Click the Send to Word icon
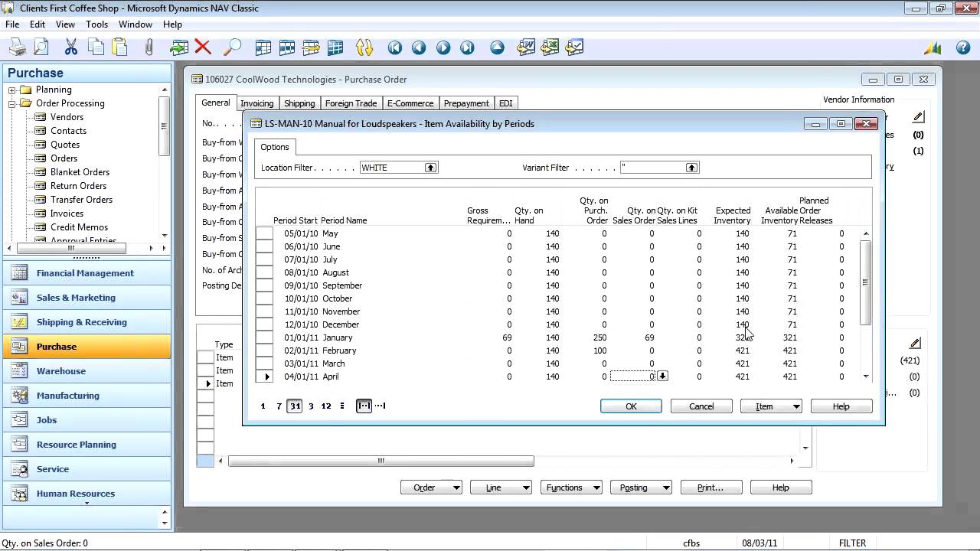 526,47
